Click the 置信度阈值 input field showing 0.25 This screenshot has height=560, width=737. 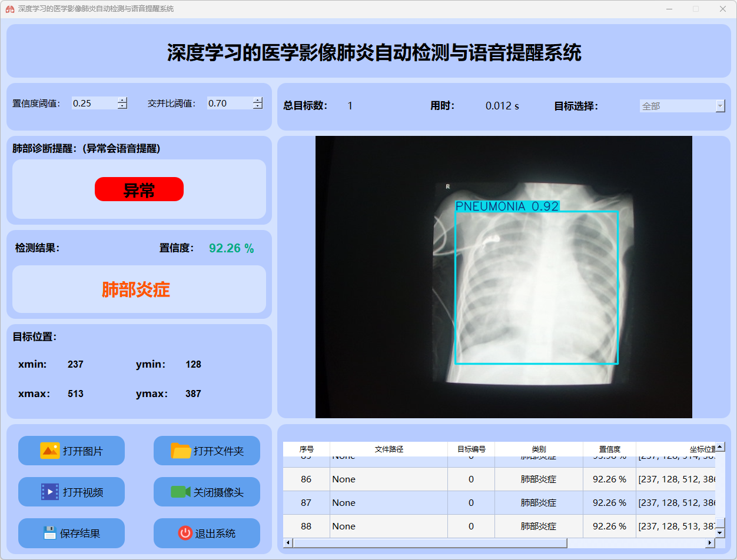click(x=94, y=104)
